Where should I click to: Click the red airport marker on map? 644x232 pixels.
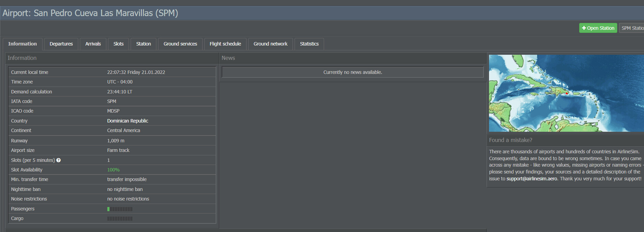567,93
